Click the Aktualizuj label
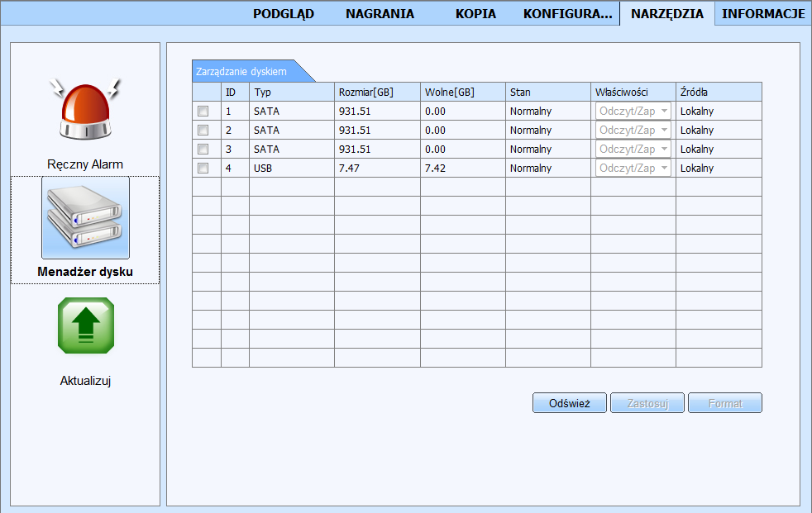Image resolution: width=812 pixels, height=513 pixels. (x=85, y=381)
